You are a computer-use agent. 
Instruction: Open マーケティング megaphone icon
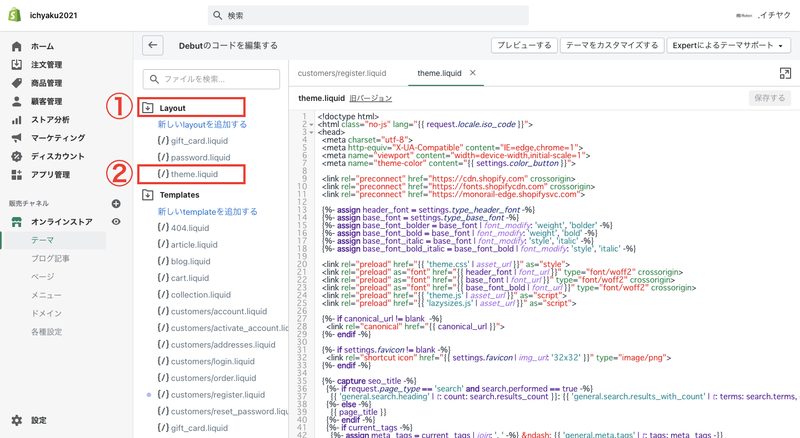(16, 138)
